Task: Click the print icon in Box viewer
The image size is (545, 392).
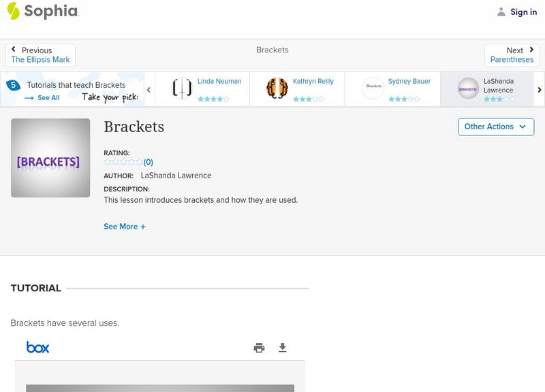Action: [259, 348]
